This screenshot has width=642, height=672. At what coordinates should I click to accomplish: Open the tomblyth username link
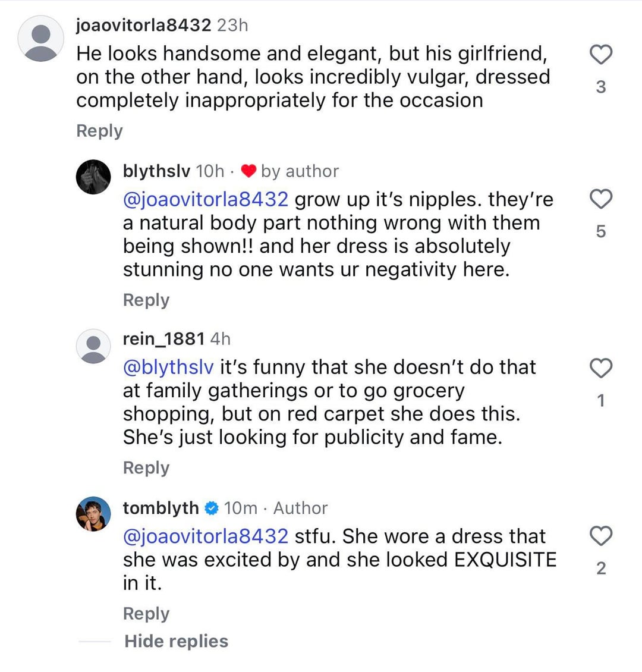point(160,508)
